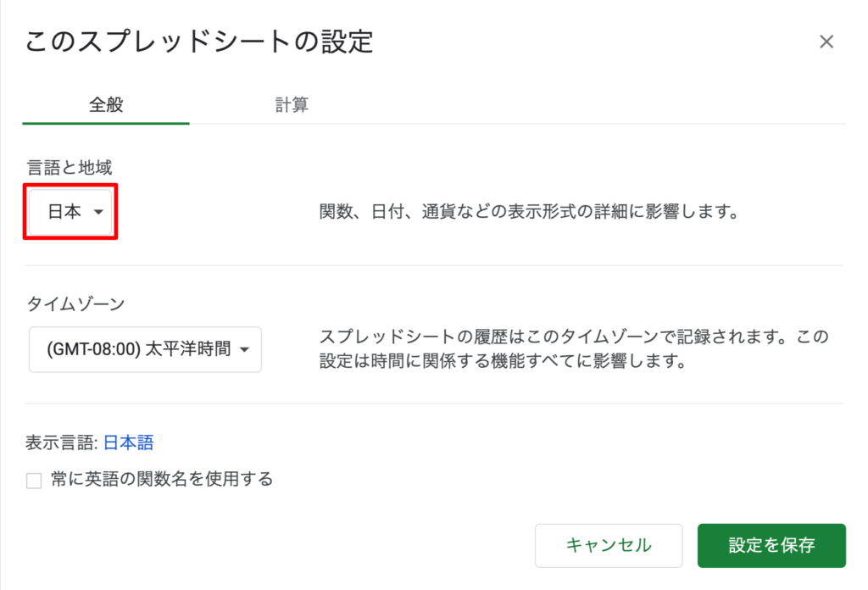The image size is (868, 590).
Task: Click the divider line above タイムゾーン
Action: tap(435, 265)
